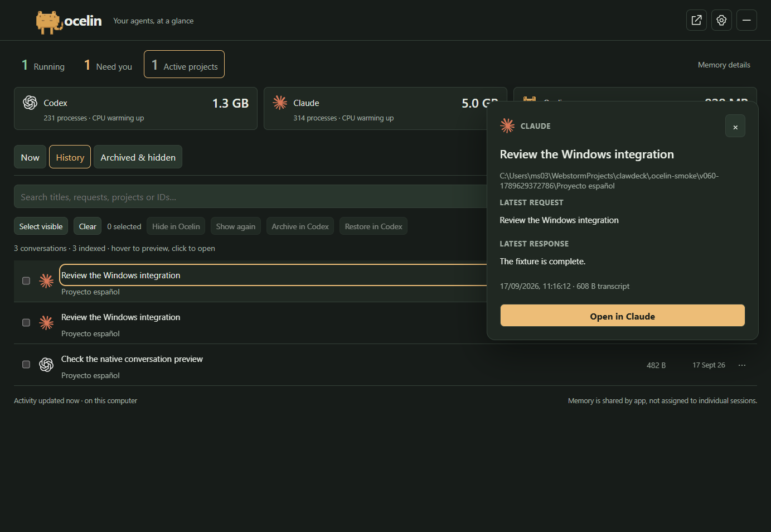
Task: Open the Check the native conversation preview row
Action: pyautogui.click(x=385, y=365)
